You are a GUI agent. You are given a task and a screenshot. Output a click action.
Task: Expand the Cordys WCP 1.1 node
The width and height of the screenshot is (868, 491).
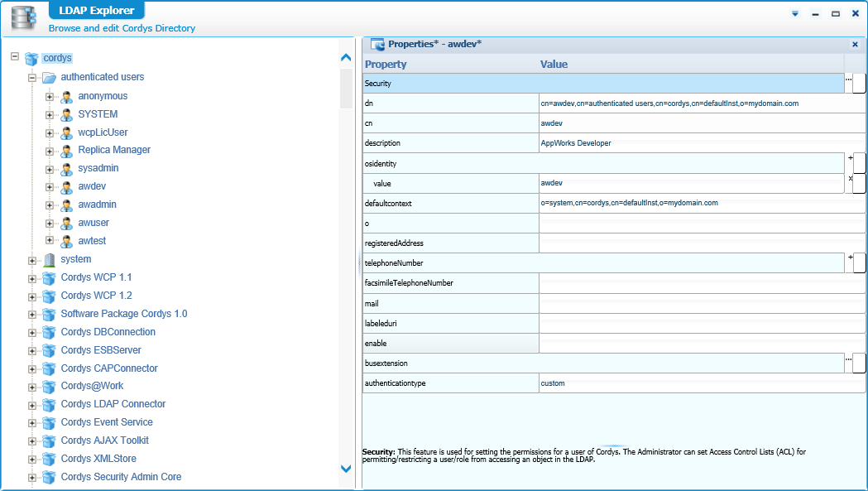pyautogui.click(x=32, y=279)
